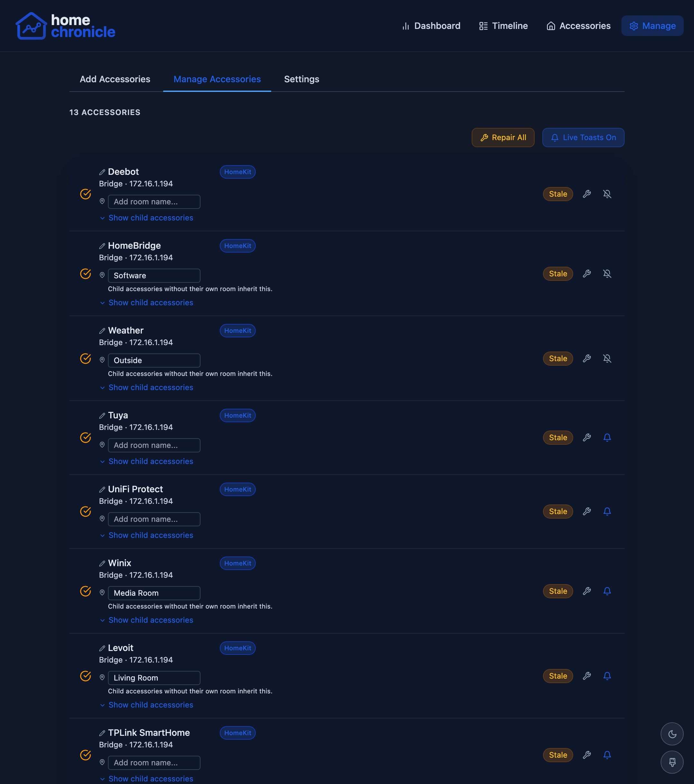This screenshot has width=694, height=784.
Task: Mute the notification bell for UniFi Protect
Action: 607,511
